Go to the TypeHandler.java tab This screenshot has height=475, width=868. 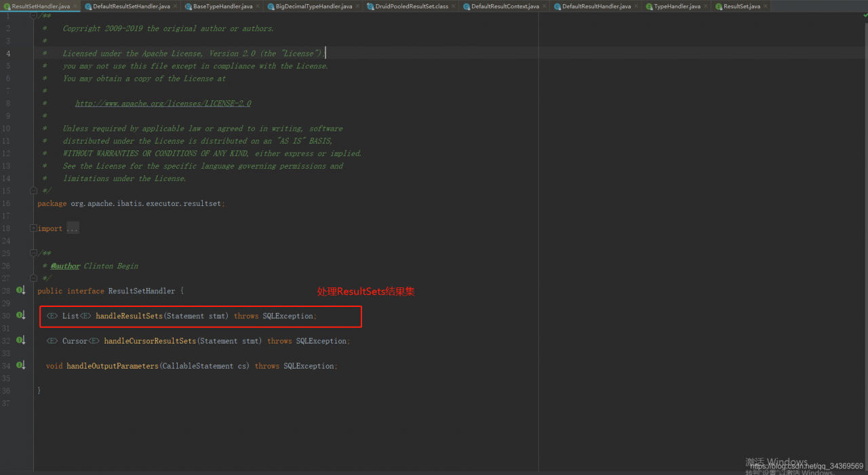pos(677,6)
